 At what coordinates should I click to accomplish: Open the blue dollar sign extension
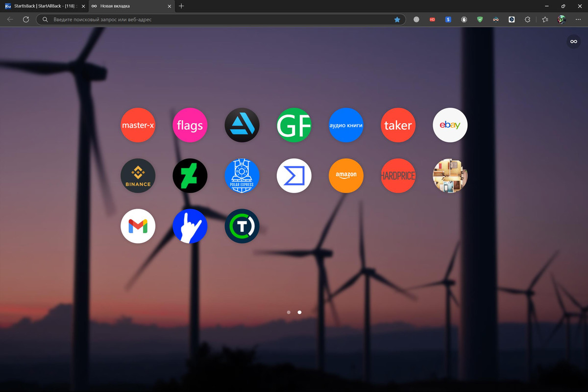click(x=448, y=20)
